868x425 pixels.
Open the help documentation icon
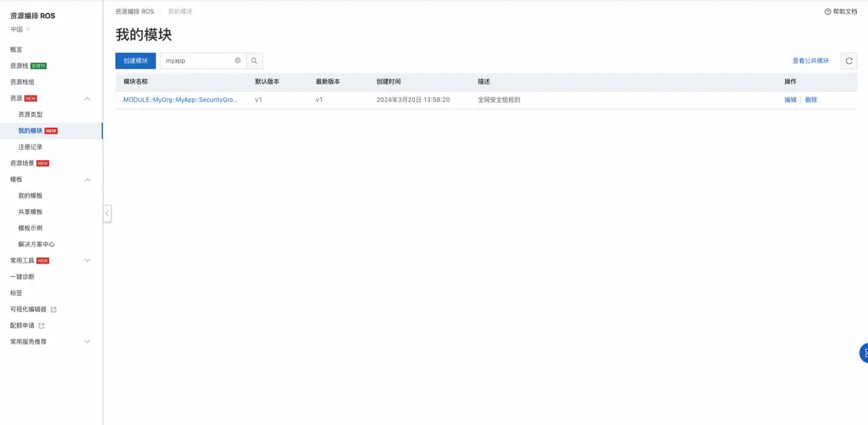point(828,12)
